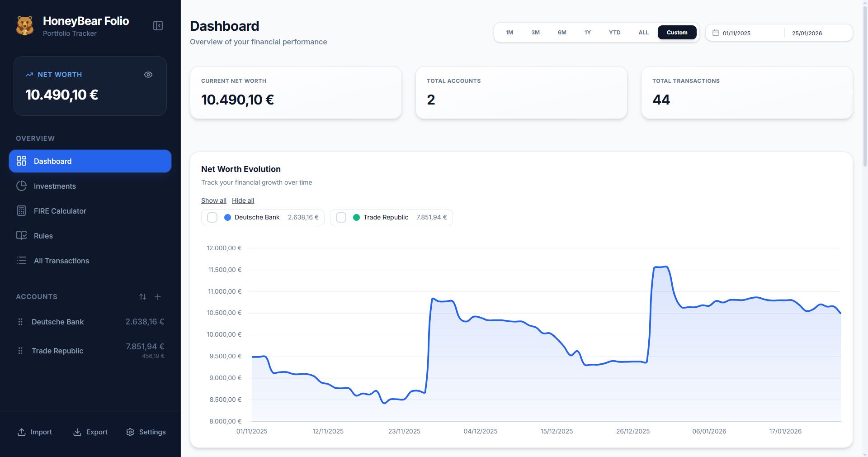The width and height of the screenshot is (868, 457).
Task: Activate the Custom range button
Action: (677, 32)
